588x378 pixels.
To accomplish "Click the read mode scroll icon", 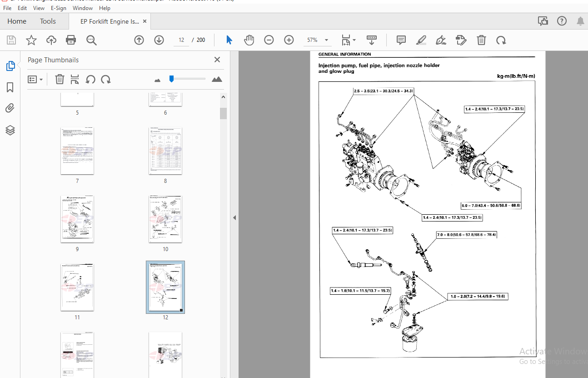I will (372, 40).
